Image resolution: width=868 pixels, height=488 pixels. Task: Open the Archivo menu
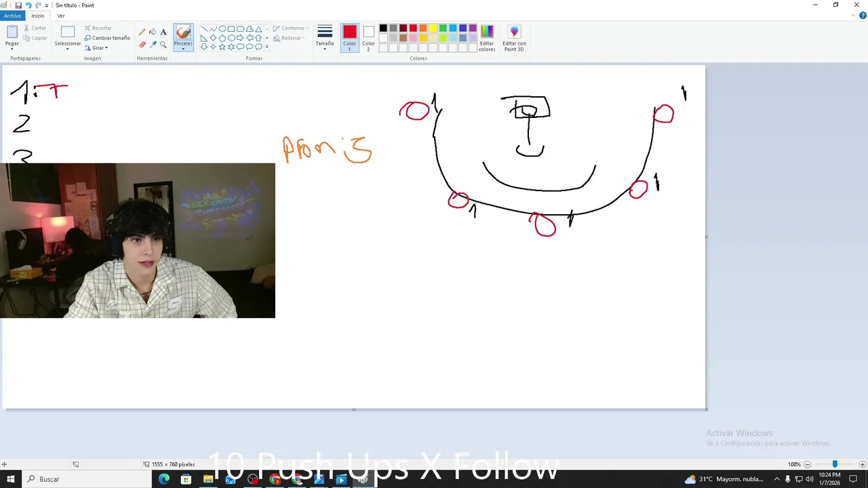click(x=12, y=16)
